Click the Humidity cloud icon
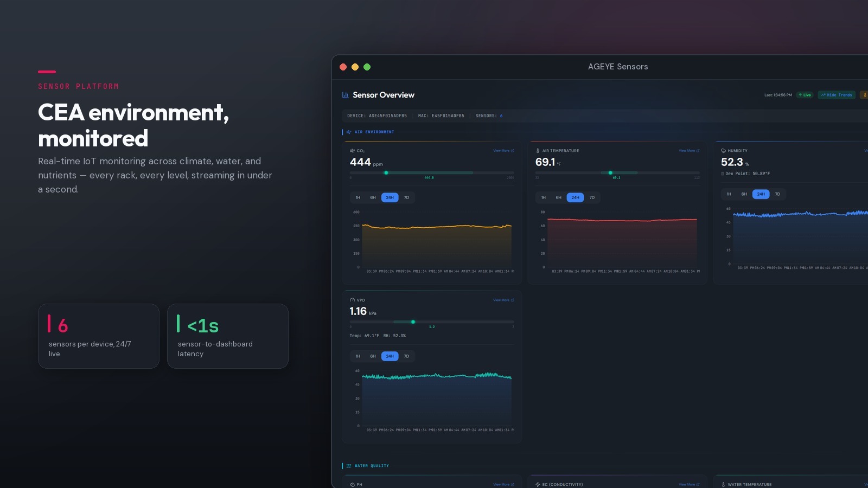868x488 pixels. [723, 151]
